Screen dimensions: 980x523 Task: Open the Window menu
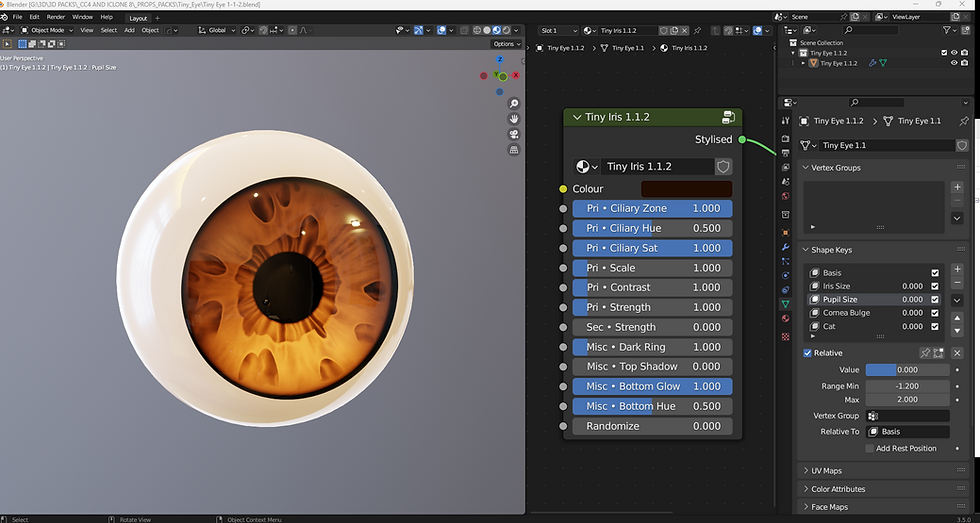coord(82,17)
